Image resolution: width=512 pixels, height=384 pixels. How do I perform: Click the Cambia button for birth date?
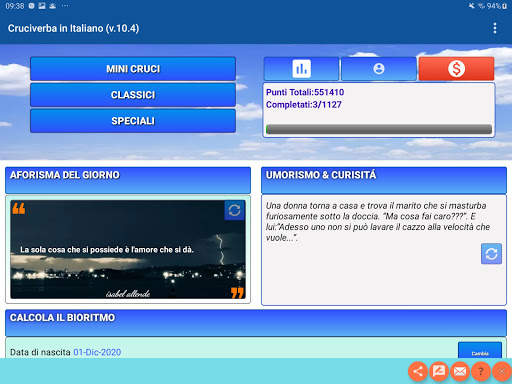tap(480, 351)
